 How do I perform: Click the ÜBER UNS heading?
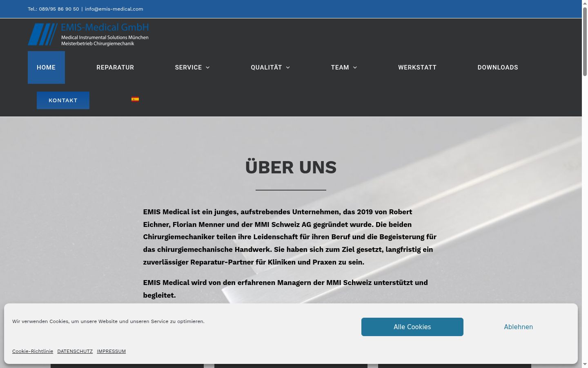(291, 167)
